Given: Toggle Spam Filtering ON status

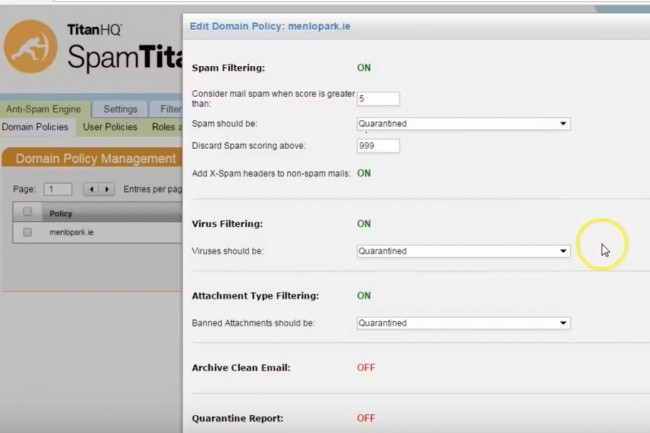Looking at the screenshot, I should (364, 67).
